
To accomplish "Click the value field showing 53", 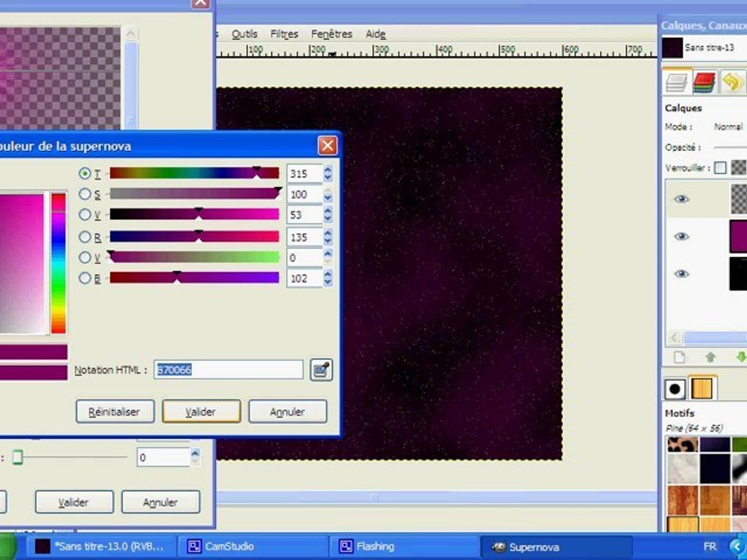I will point(304,215).
